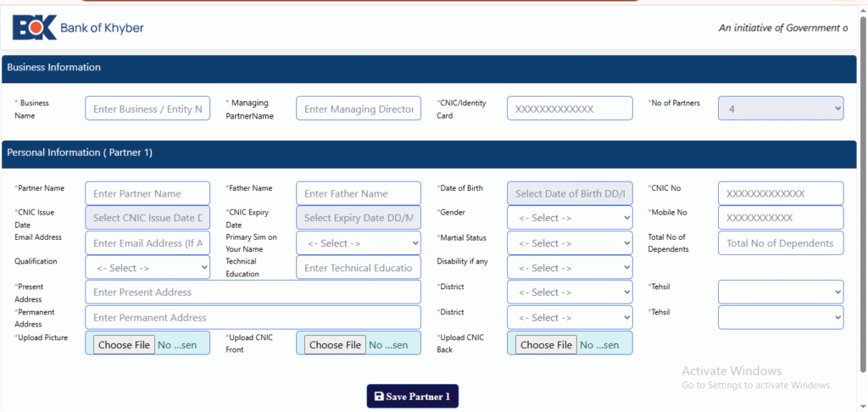Click the Total No of Dependents field
The width and height of the screenshot is (868, 412).
click(x=781, y=242)
